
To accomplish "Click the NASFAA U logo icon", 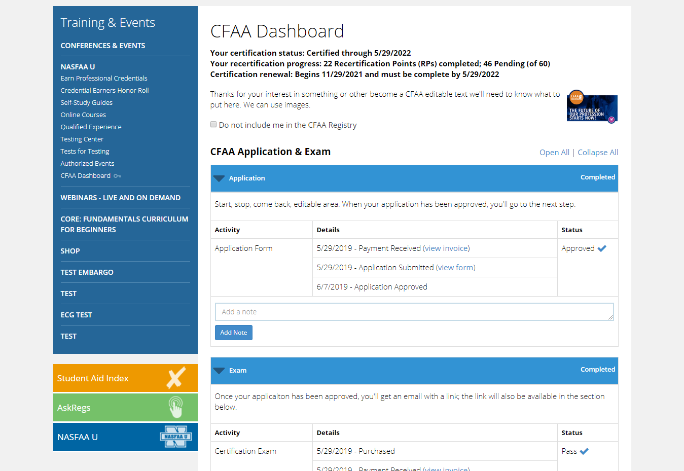I will click(x=176, y=437).
